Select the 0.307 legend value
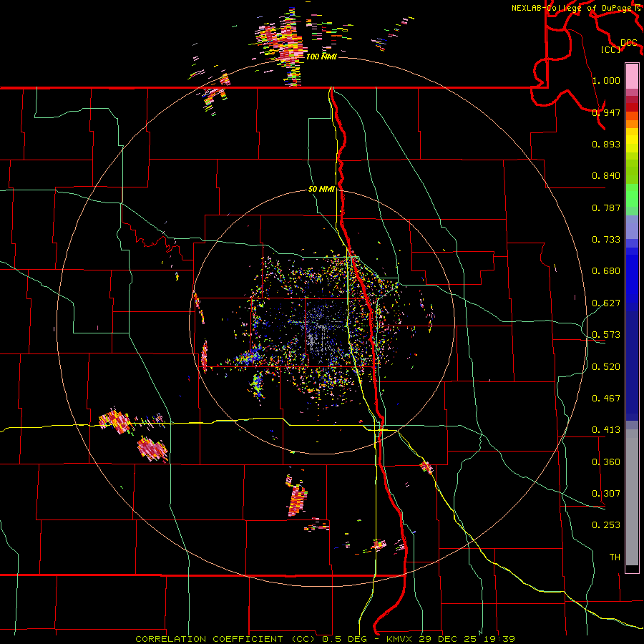Viewport: 644px width, 644px height. click(x=606, y=493)
